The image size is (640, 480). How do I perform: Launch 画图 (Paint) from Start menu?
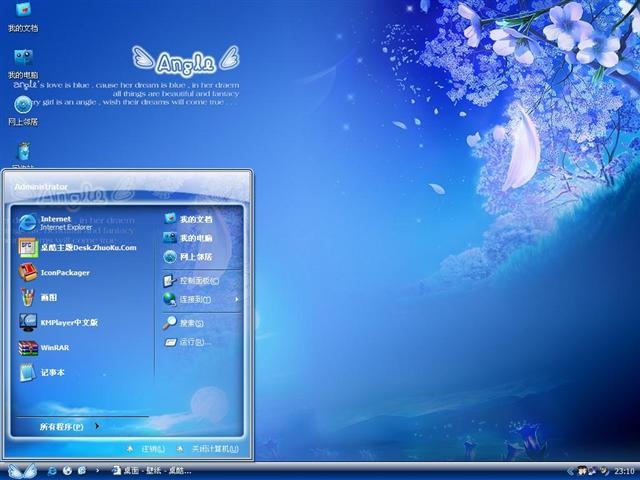[x=48, y=297]
